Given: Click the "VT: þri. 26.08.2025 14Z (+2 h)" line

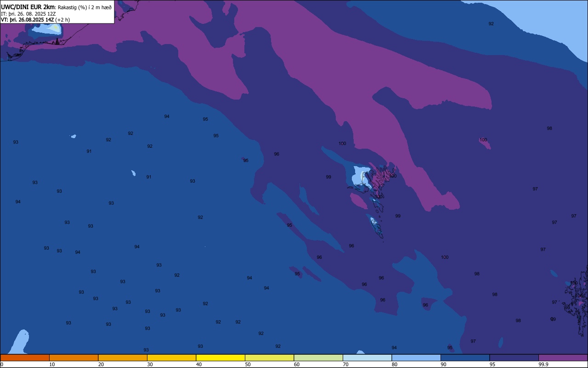Looking at the screenshot, I should pyautogui.click(x=35, y=20).
